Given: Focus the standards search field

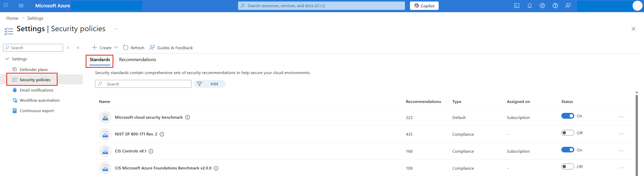Looking at the screenshot, I should tap(143, 84).
